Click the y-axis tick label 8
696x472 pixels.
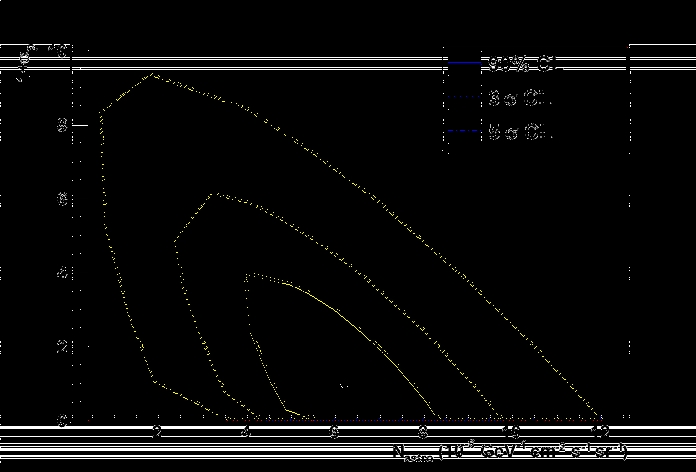(x=61, y=125)
